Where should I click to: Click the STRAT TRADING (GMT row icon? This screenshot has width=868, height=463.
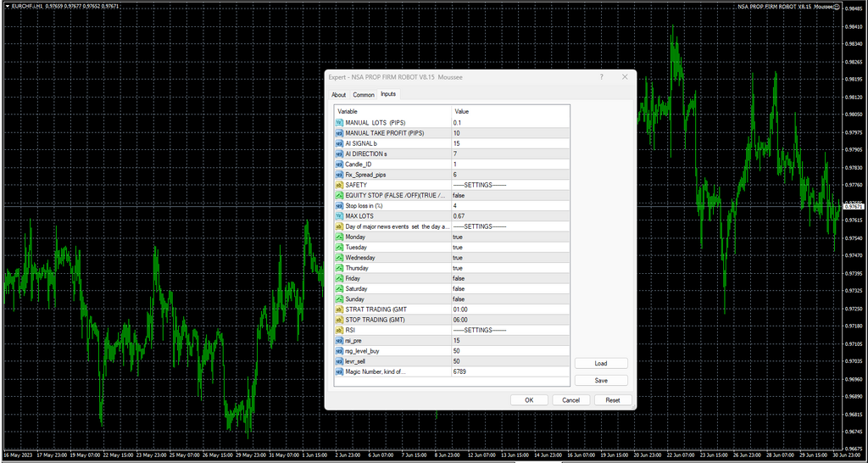coord(339,310)
